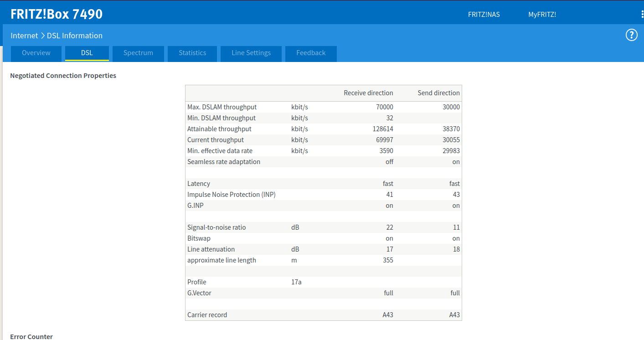Click the Receive direction column header
This screenshot has height=340, width=644.
tap(368, 93)
